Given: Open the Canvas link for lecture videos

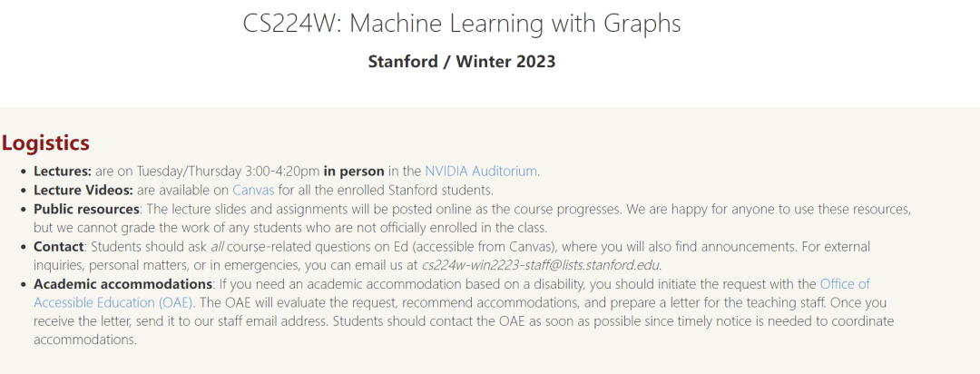Looking at the screenshot, I should click(x=253, y=190).
